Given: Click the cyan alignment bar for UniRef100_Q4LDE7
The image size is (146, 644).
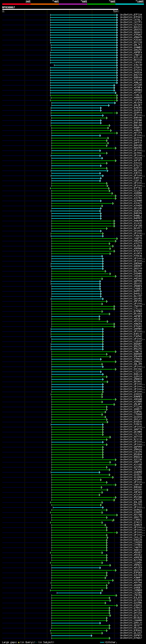Looking at the screenshot, I should click(81, 106).
